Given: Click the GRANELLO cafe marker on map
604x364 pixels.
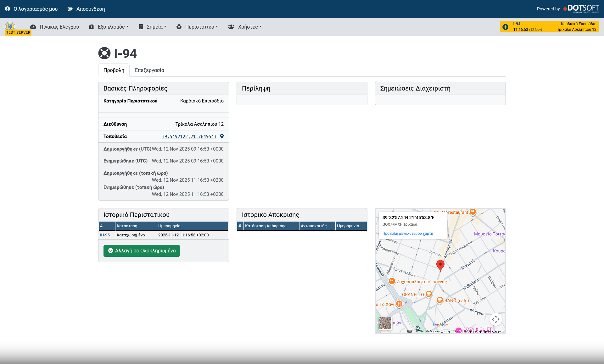Looking at the screenshot, I should 428,294.
